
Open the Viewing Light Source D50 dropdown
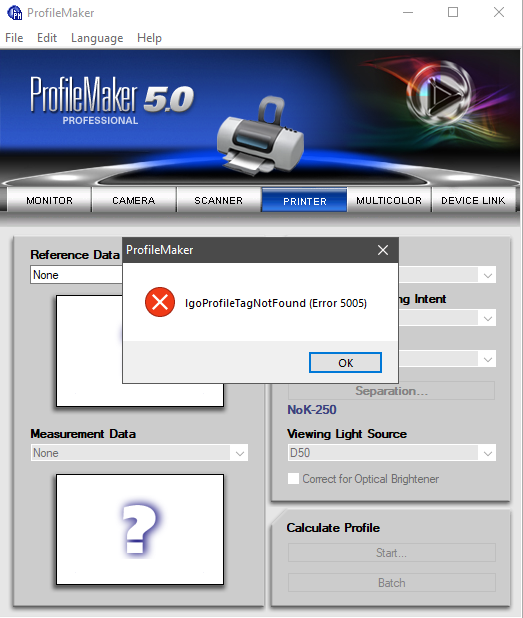391,453
